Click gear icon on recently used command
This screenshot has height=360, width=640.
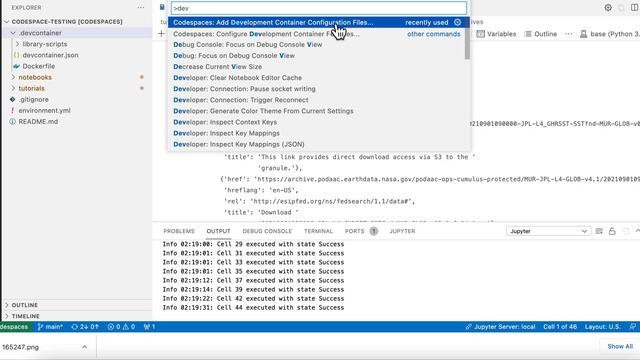pos(458,22)
